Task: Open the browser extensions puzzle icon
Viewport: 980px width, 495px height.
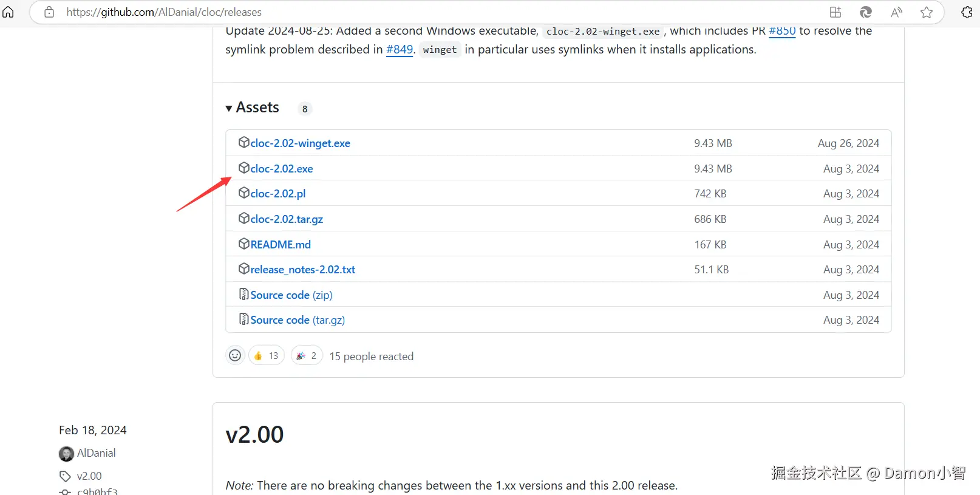Action: tap(967, 12)
